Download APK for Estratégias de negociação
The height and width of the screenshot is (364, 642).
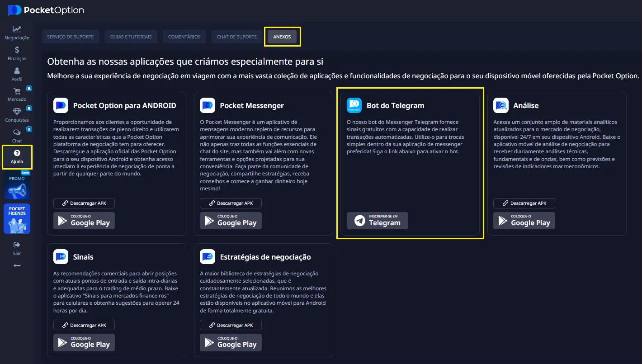click(x=231, y=325)
